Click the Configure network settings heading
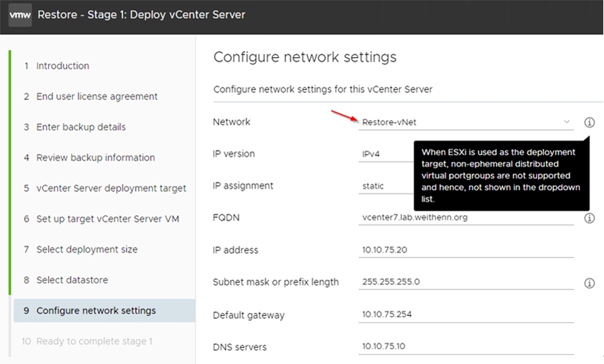The height and width of the screenshot is (364, 604). pyautogui.click(x=305, y=57)
